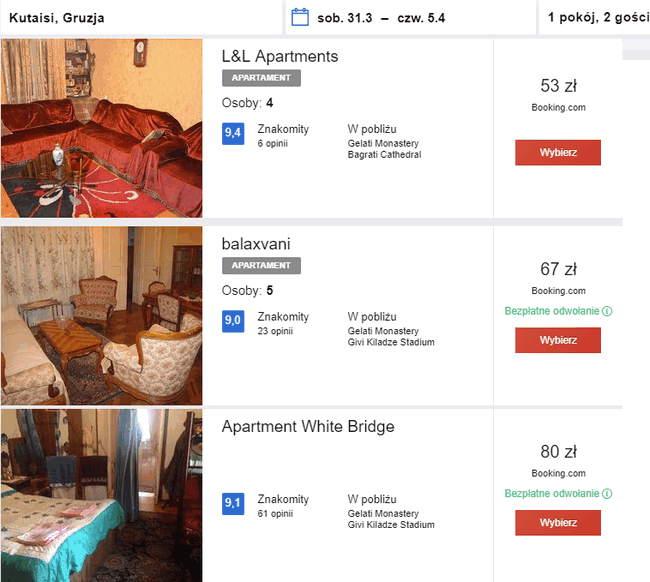This screenshot has width=650, height=582.
Task: Click the APARTAMENT tag under L&L Apartments
Action: tap(261, 78)
